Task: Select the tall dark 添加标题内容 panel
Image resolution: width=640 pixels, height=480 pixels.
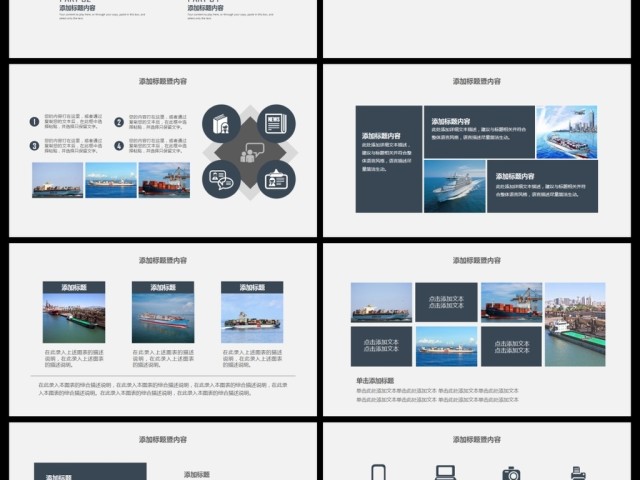Action: point(389,159)
